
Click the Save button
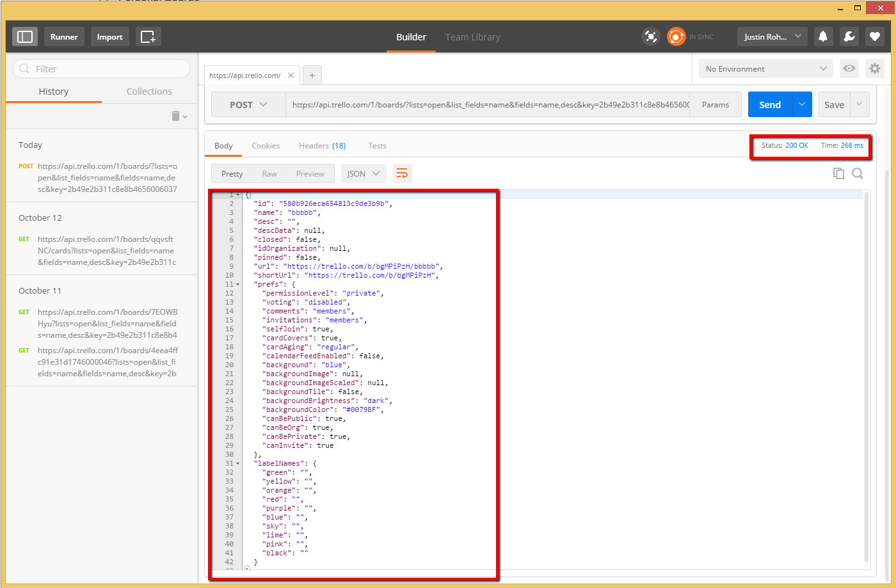pos(834,104)
